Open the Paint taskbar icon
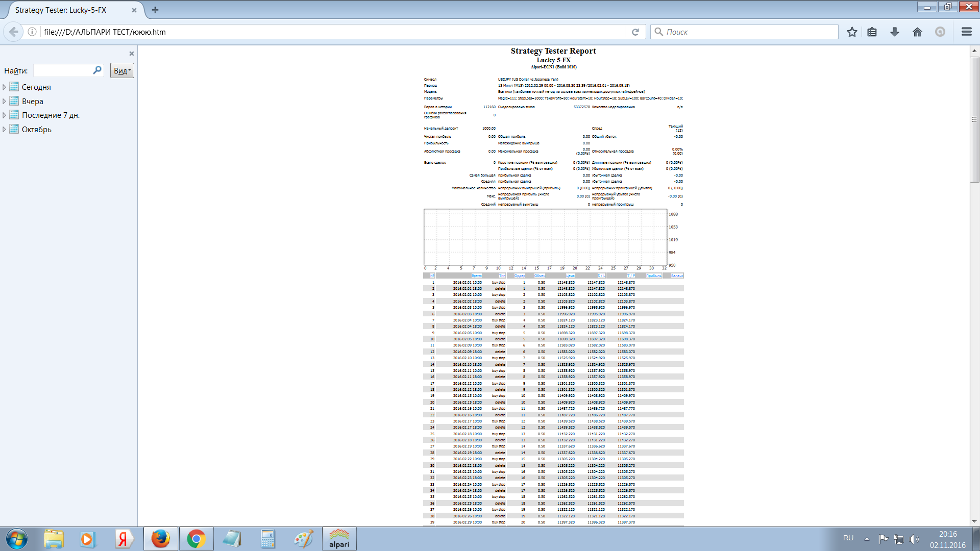 (x=303, y=539)
